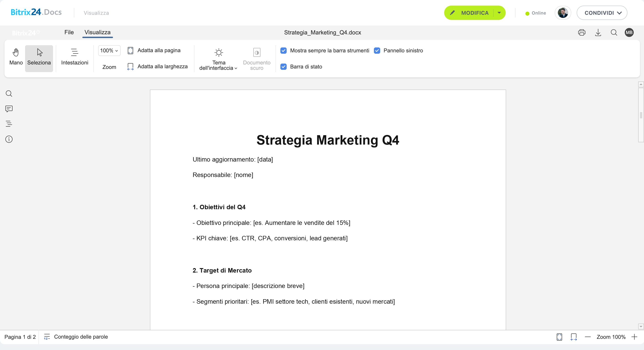
Task: Open the File menu tab
Action: pos(69,32)
